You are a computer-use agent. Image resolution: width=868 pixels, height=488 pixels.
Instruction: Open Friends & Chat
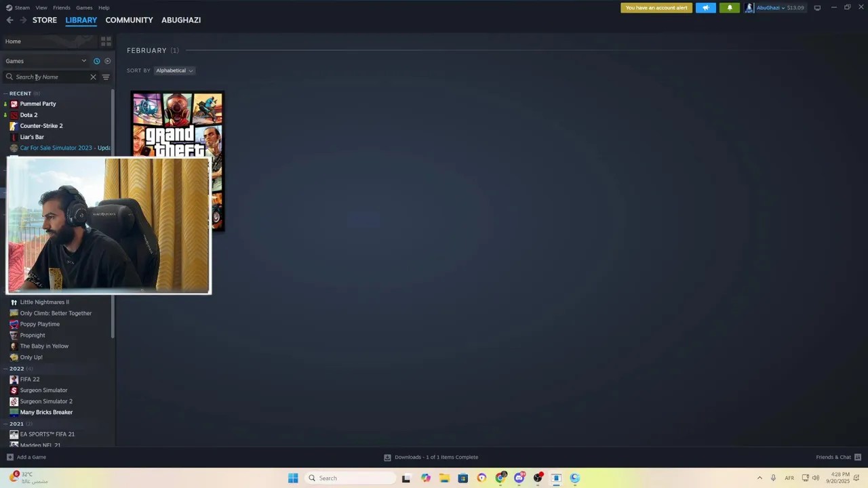point(833,457)
